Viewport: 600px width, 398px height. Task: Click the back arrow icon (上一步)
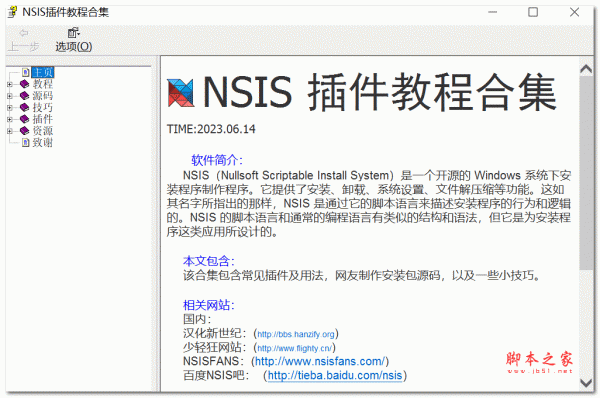(x=24, y=33)
